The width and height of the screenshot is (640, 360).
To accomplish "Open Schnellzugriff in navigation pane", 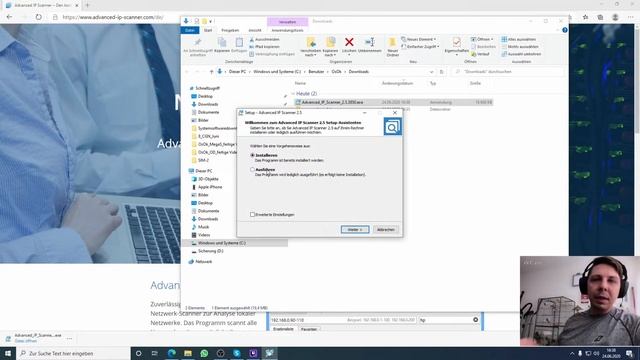I will (x=207, y=88).
